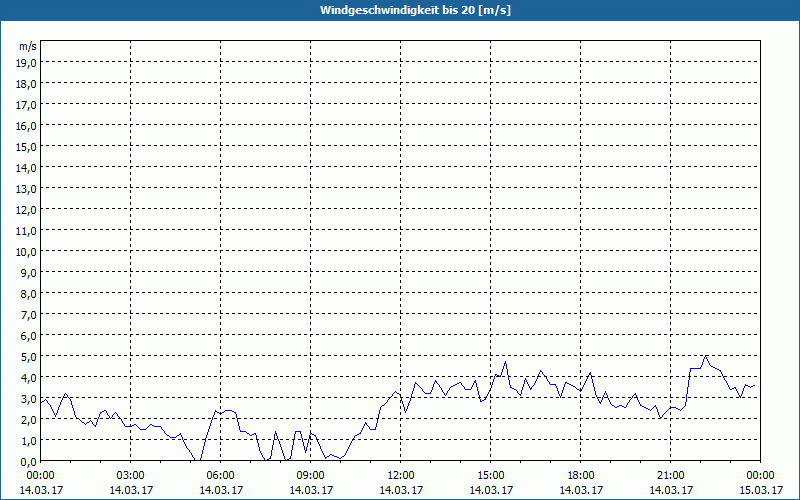Select the '7,0' y-axis value

(x=30, y=315)
